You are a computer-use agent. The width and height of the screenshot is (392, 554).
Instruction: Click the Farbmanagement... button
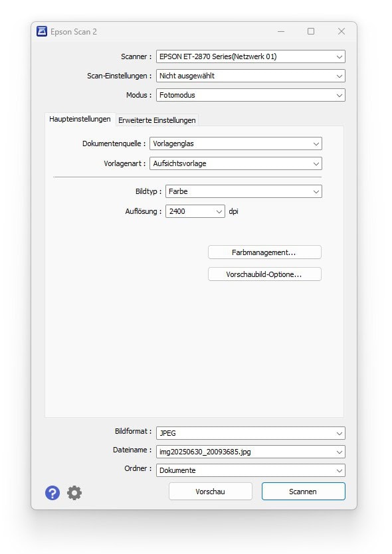[x=264, y=252]
